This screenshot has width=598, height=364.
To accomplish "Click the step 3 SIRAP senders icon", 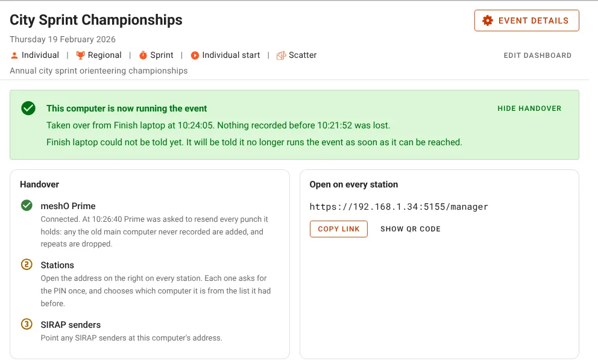I will [x=27, y=324].
